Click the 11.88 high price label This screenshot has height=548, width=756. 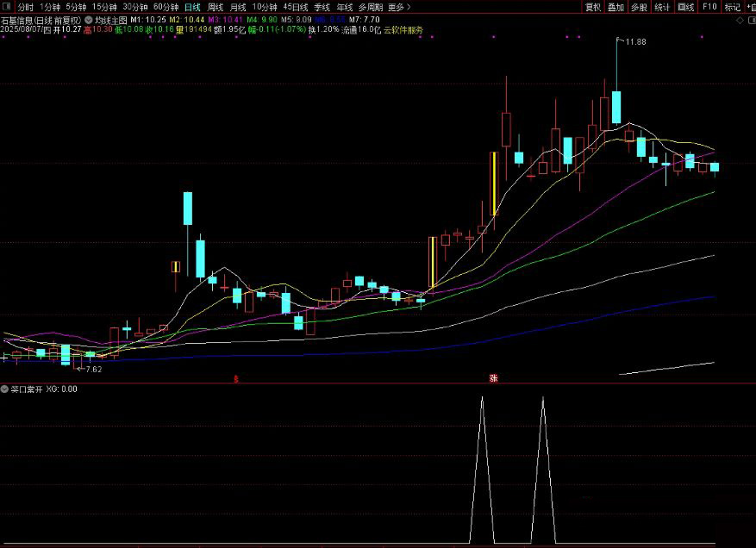635,41
